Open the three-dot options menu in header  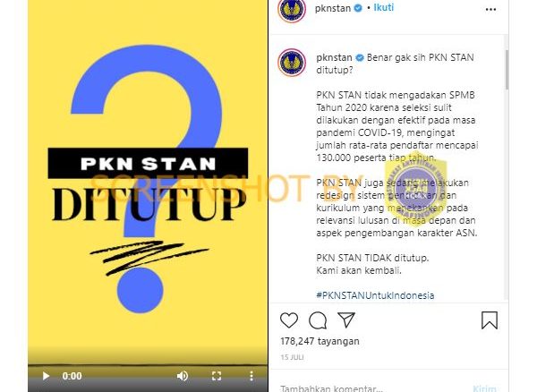490,10
